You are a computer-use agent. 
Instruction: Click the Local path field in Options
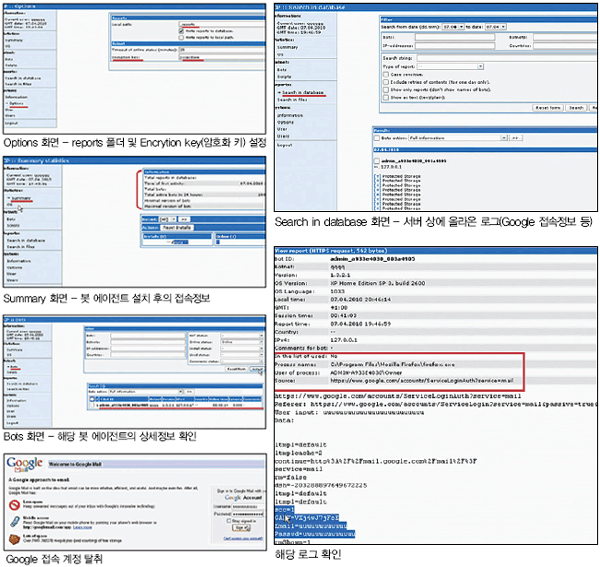tap(222, 24)
